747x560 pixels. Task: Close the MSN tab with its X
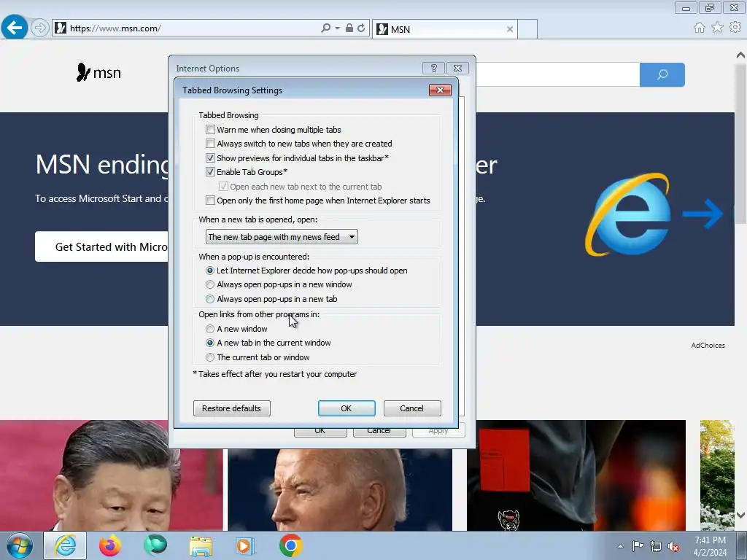coord(510,29)
